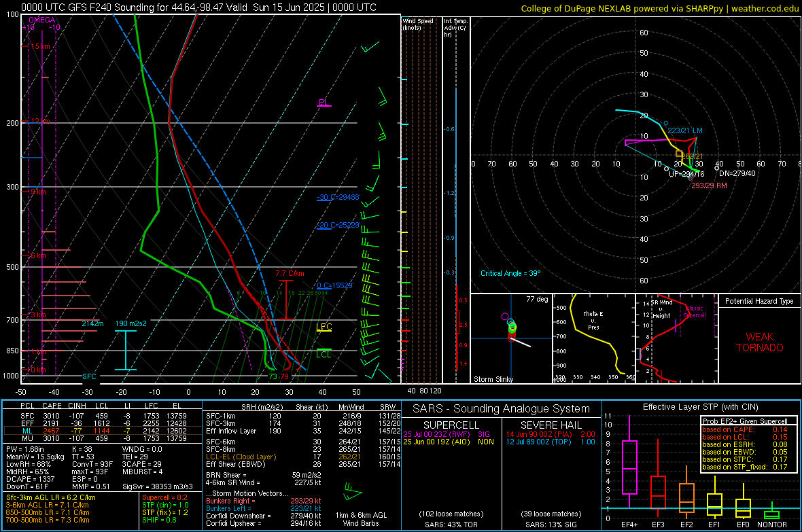Select the magenta OMEGA label on the skew-T
This screenshot has width=802, height=532.
click(42, 20)
